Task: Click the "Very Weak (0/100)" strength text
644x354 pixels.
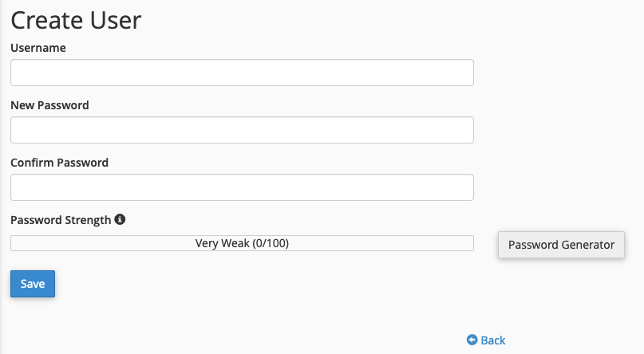Action: tap(242, 243)
